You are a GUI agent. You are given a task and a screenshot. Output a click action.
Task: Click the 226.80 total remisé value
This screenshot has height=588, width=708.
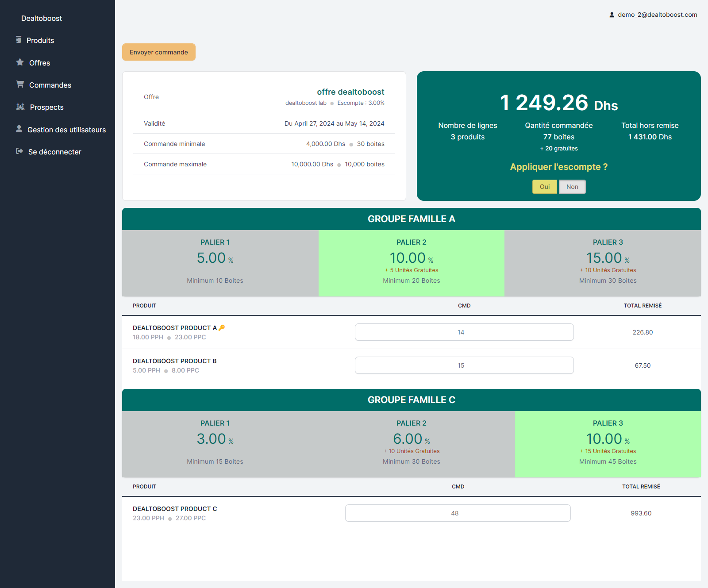coord(643,332)
